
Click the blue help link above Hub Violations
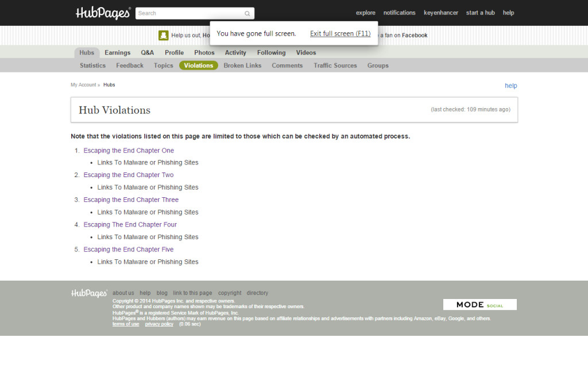(x=510, y=86)
